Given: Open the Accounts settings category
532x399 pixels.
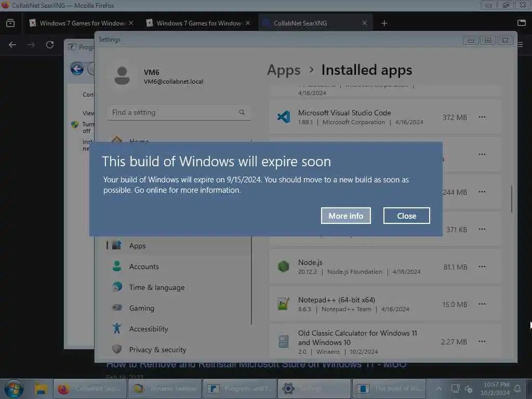Looking at the screenshot, I should [x=179, y=267].
